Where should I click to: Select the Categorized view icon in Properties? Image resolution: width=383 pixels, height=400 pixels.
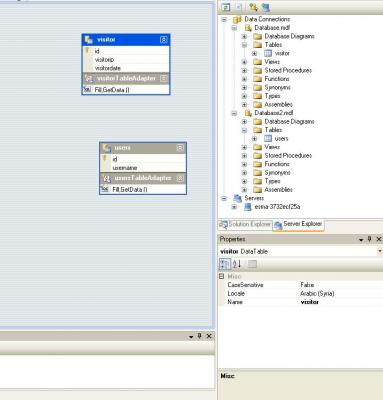(x=224, y=264)
